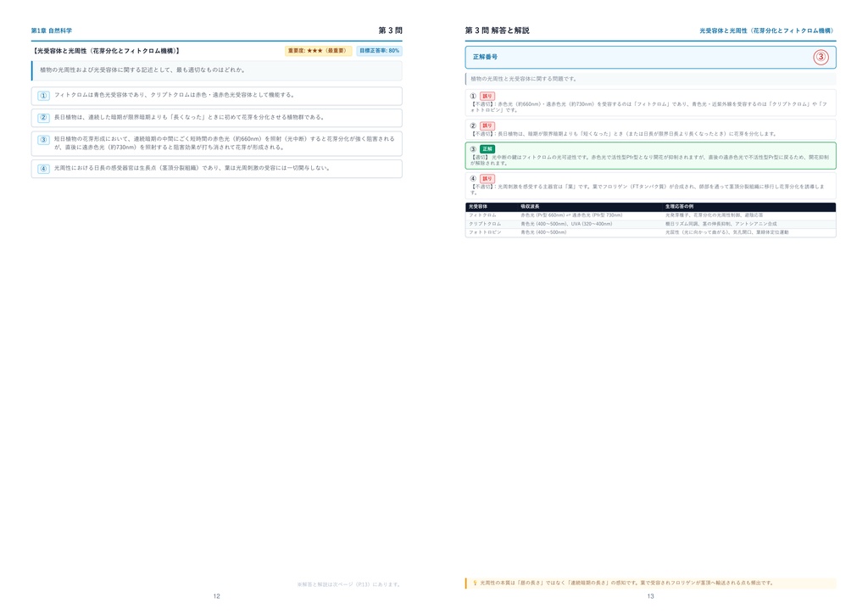Click page number 13

(x=650, y=596)
